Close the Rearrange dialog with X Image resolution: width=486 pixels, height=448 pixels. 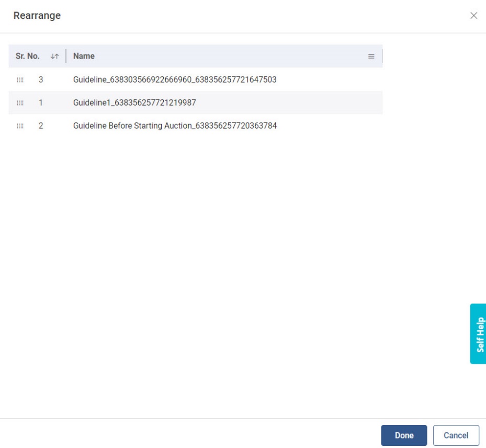pos(473,16)
